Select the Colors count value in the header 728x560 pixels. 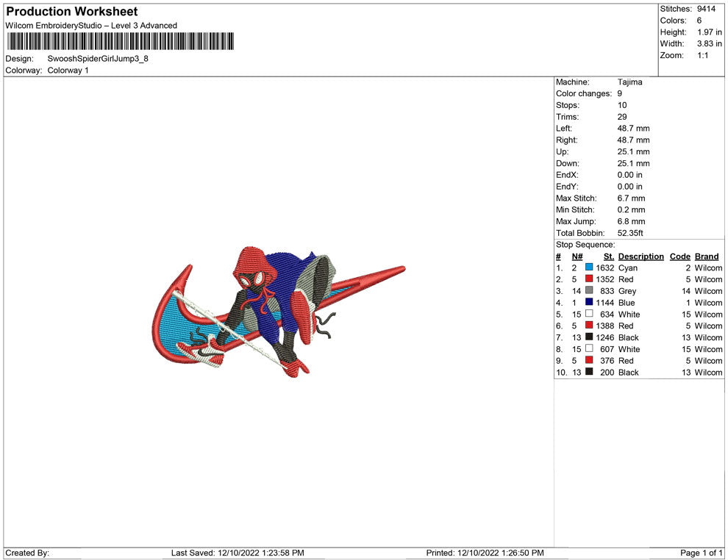click(699, 21)
